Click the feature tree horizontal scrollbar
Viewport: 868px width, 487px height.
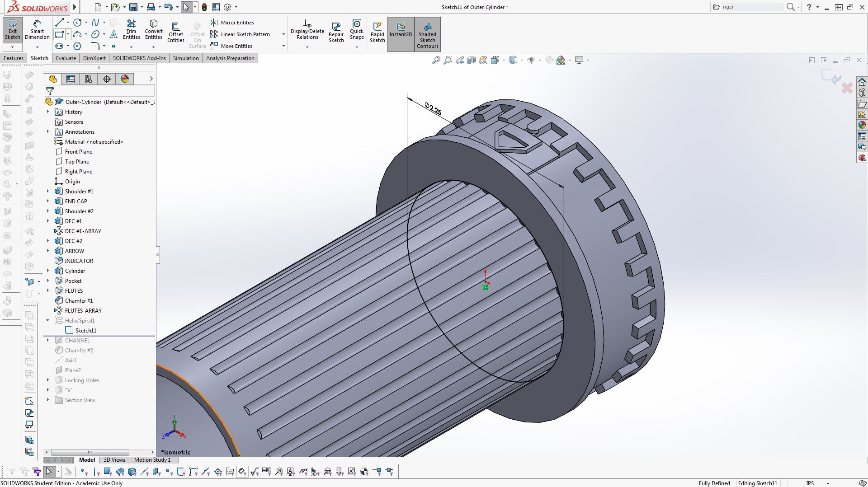90,452
